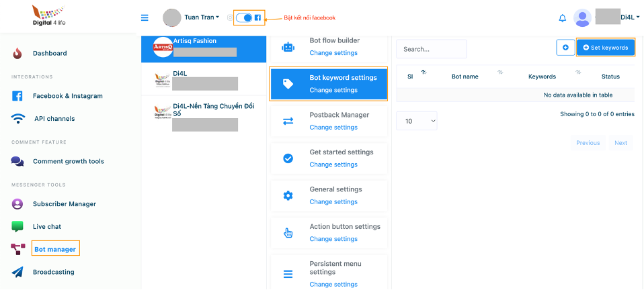Open Bot manager in the sidebar

[55, 249]
